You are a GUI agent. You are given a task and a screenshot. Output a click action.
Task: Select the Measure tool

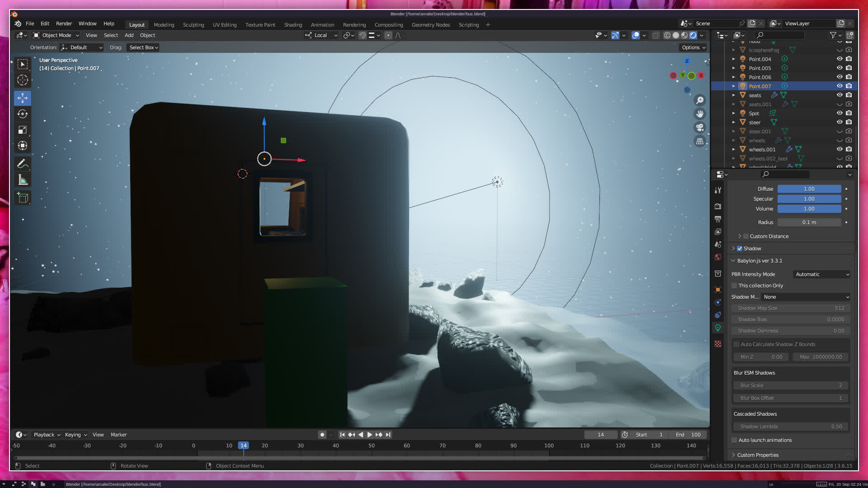click(x=23, y=180)
